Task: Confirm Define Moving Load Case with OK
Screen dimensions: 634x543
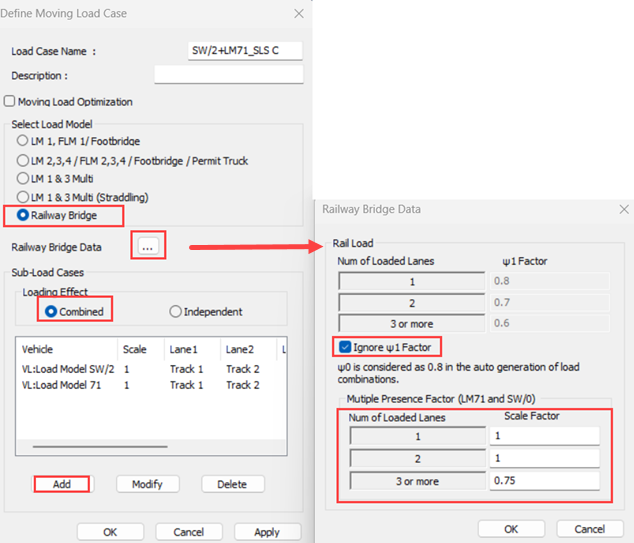Action: tap(110, 532)
